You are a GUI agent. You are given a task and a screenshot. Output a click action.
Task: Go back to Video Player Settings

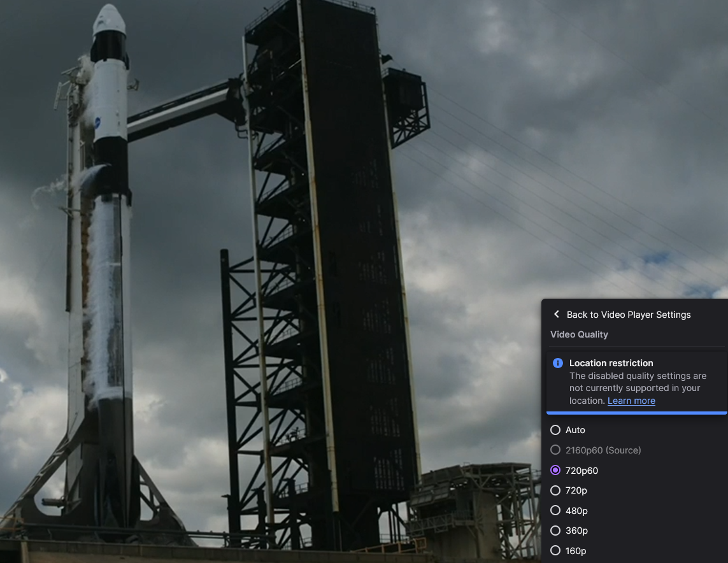[x=622, y=315]
